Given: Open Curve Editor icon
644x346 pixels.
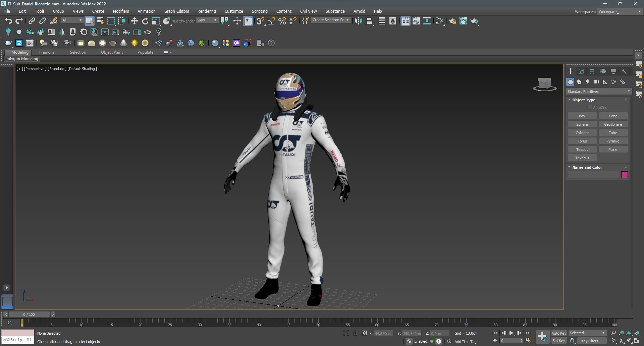Looking at the screenshot, I should point(416,21).
